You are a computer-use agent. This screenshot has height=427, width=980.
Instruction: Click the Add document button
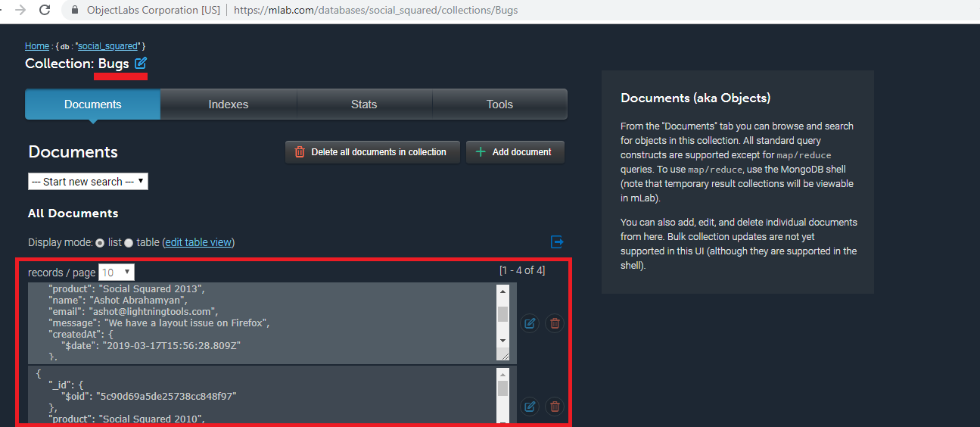[515, 152]
